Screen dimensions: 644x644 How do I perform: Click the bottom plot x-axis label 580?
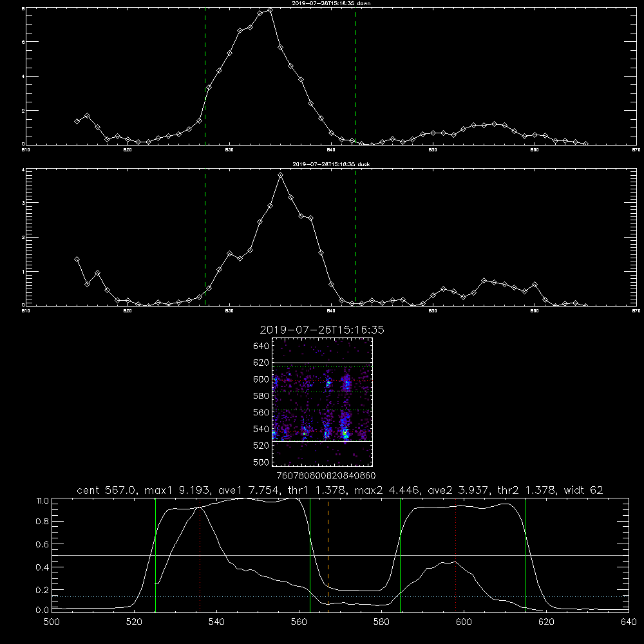pyautogui.click(x=381, y=622)
